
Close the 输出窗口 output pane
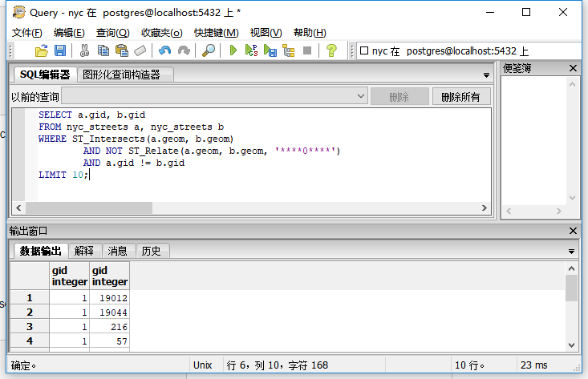click(x=573, y=231)
